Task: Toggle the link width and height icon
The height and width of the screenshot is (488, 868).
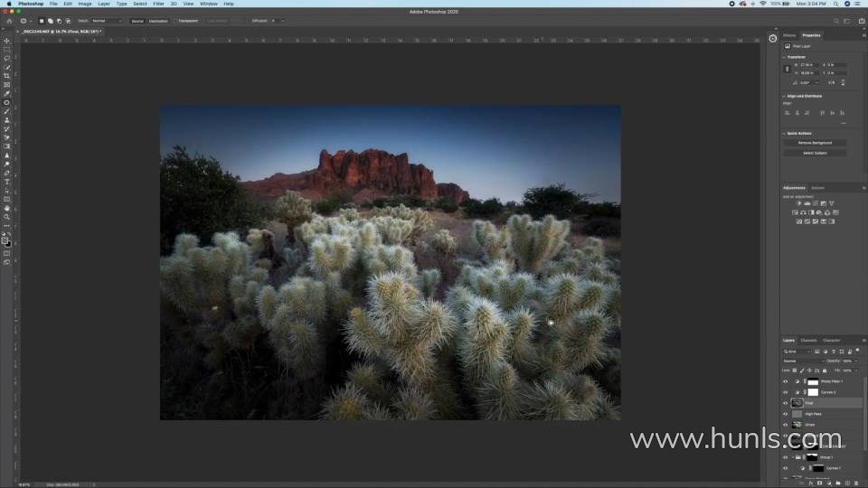Action: click(788, 69)
